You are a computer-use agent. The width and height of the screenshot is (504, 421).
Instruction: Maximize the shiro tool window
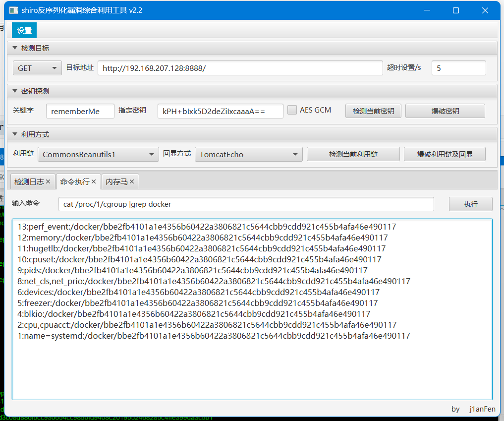click(456, 10)
